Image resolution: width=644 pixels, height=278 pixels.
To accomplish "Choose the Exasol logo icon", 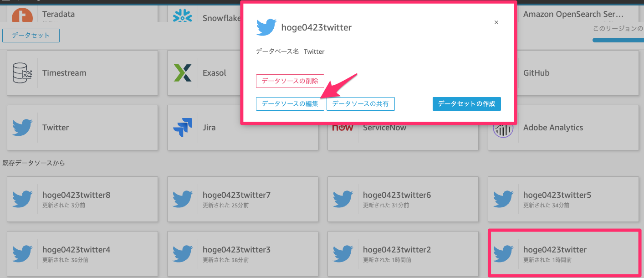I will click(x=183, y=73).
